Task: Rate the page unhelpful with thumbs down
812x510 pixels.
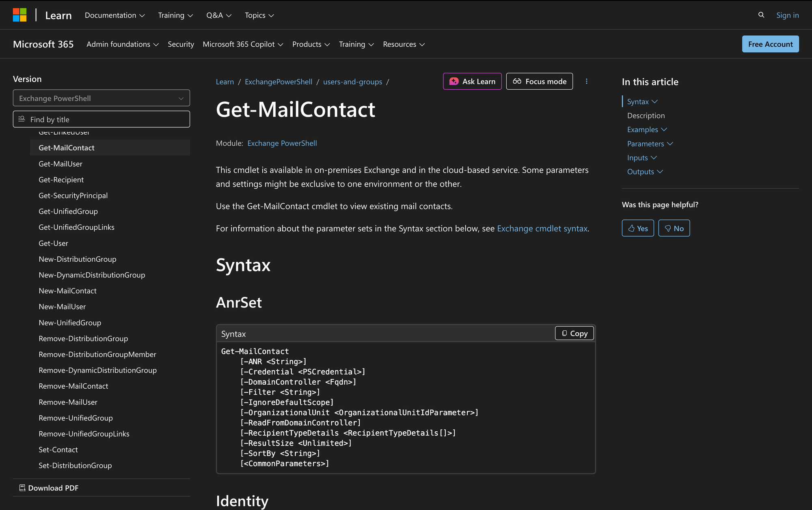Action: pos(674,228)
